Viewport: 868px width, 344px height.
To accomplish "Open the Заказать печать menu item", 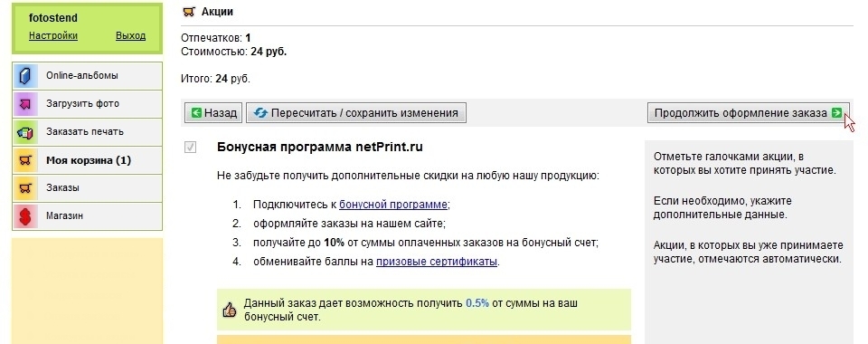I will (87, 132).
